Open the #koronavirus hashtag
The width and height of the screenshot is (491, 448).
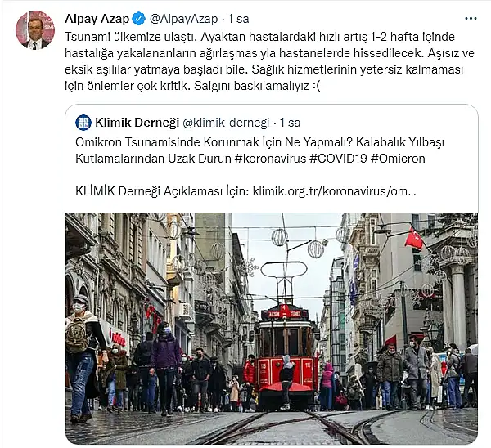[270, 159]
